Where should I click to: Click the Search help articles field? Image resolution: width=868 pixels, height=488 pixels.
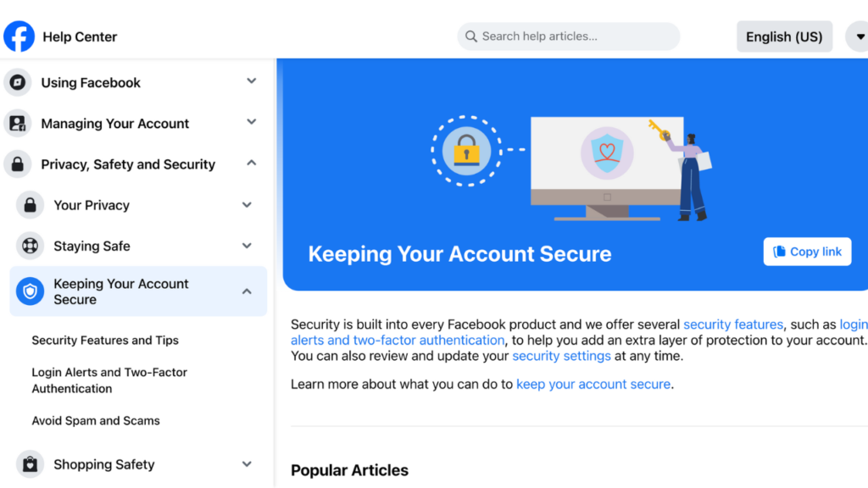[x=569, y=36]
